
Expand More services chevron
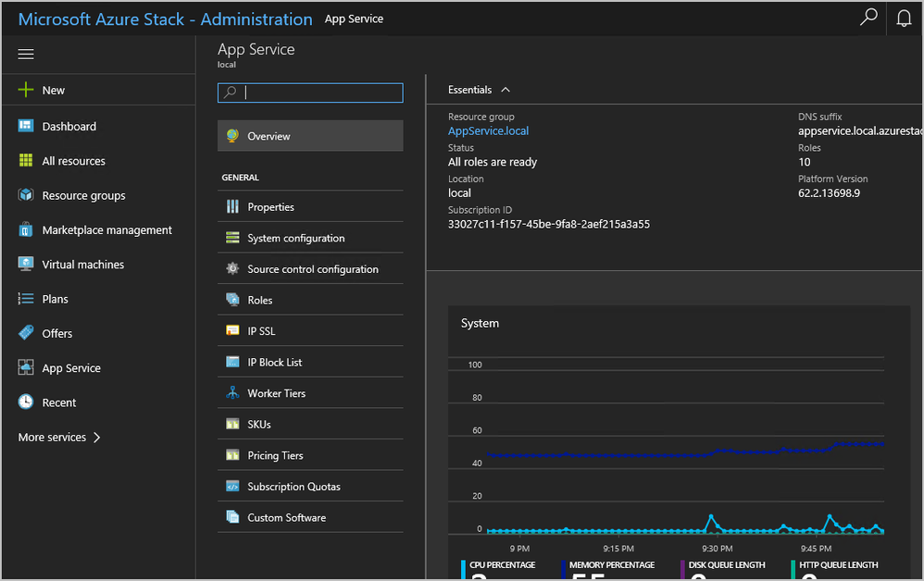(x=96, y=438)
